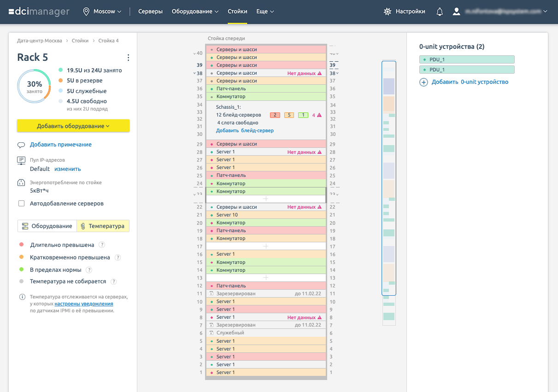This screenshot has width=558, height=392.
Task: Select Коммутатор at unit 35
Action: click(265, 97)
